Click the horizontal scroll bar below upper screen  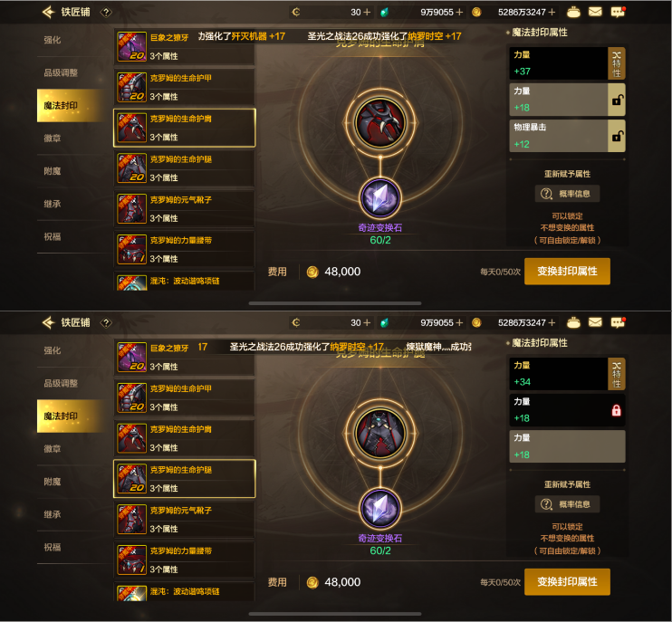click(335, 303)
